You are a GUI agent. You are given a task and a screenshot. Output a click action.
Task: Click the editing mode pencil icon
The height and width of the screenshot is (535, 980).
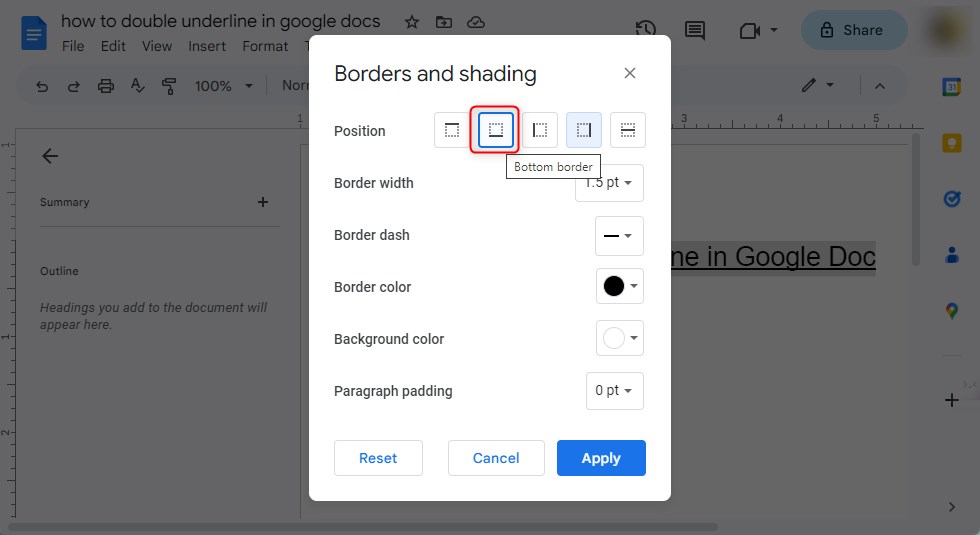[809, 85]
